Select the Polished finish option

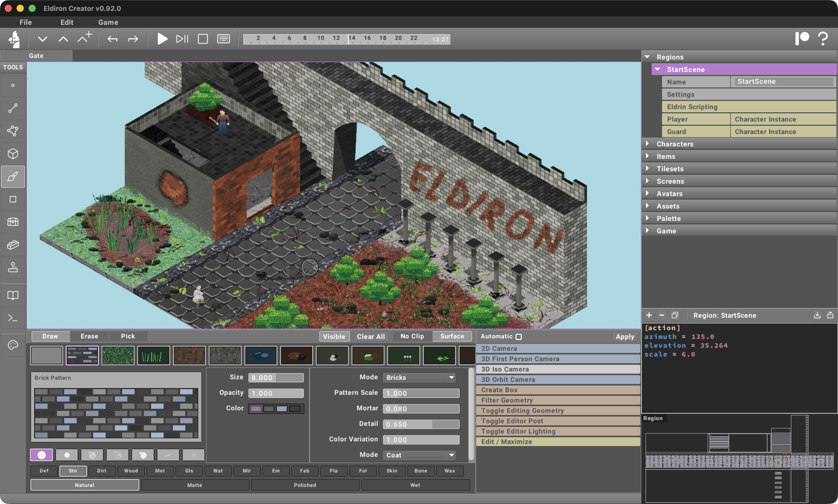coord(305,485)
